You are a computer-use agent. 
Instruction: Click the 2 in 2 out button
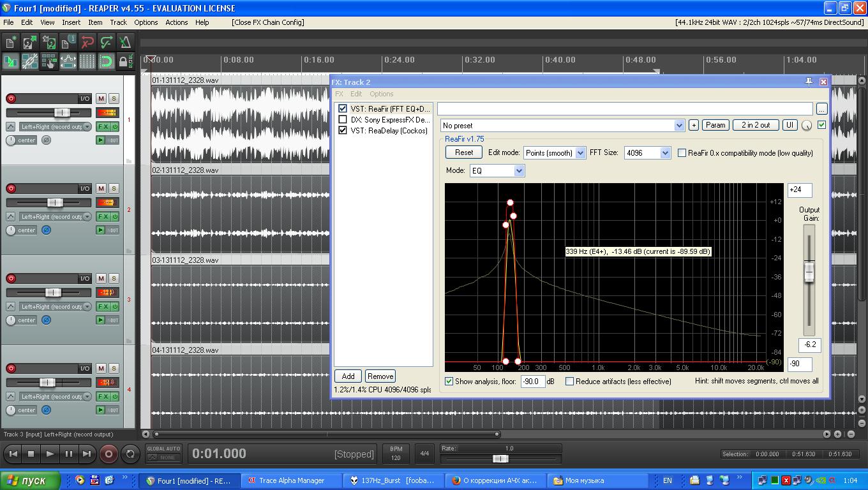pos(756,125)
